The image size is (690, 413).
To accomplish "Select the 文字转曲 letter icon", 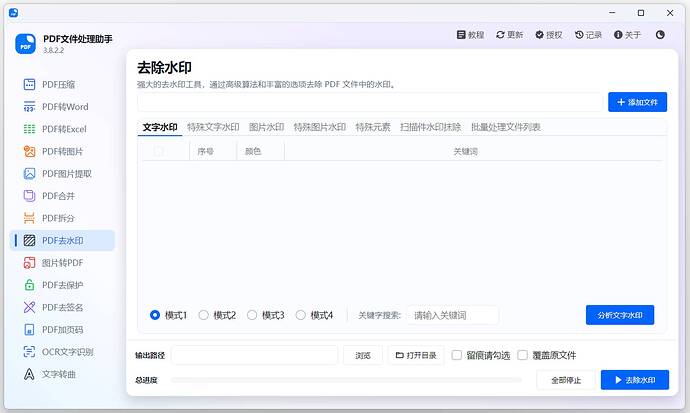I will 29,374.
